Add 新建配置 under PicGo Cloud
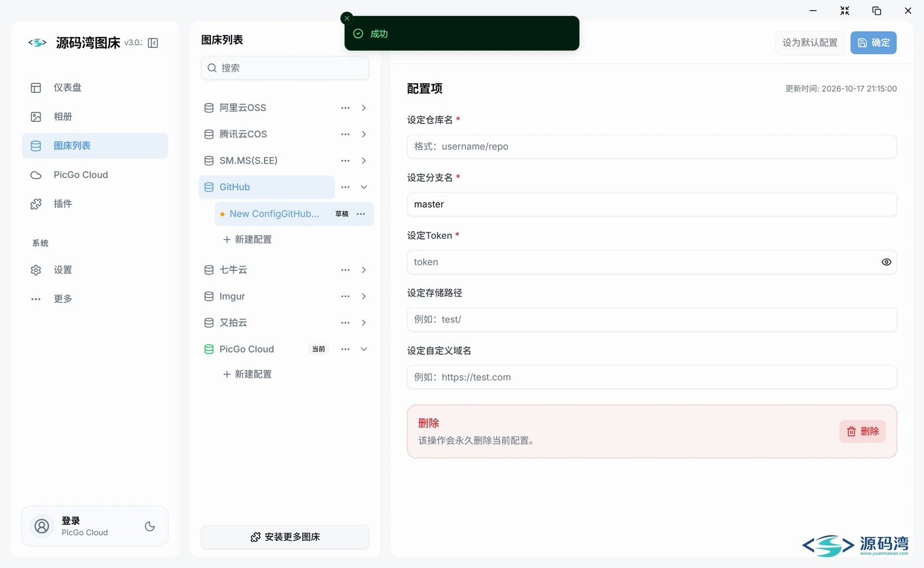The width and height of the screenshot is (924, 568). point(247,374)
